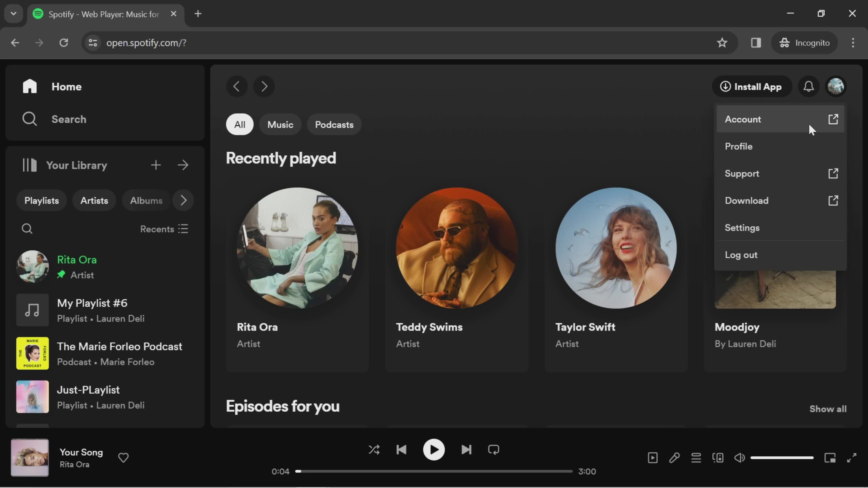Choose Download from user menu
Image resolution: width=868 pixels, height=488 pixels.
(780, 201)
